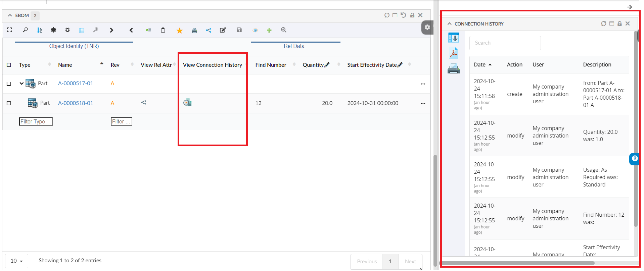Sort table by Find Number column
This screenshot has height=271, width=644.
[271, 65]
